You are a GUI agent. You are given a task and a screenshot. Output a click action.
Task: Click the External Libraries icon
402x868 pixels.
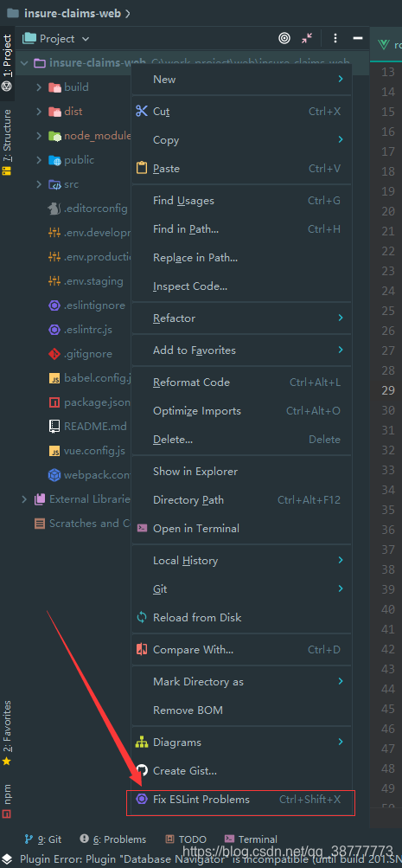tap(39, 499)
